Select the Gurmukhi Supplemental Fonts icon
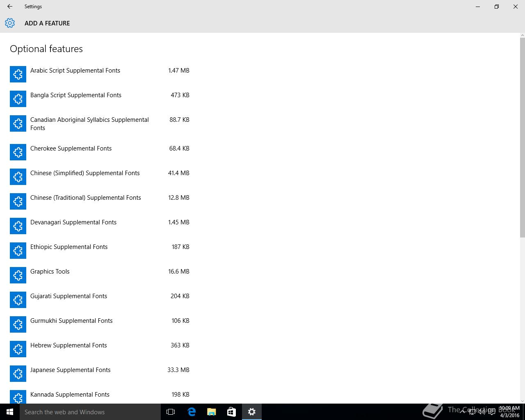This screenshot has width=525, height=420. click(18, 324)
